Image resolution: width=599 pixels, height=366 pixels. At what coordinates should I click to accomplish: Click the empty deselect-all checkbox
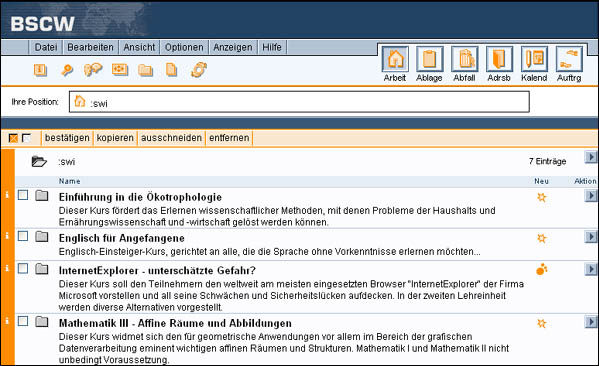pyautogui.click(x=26, y=138)
